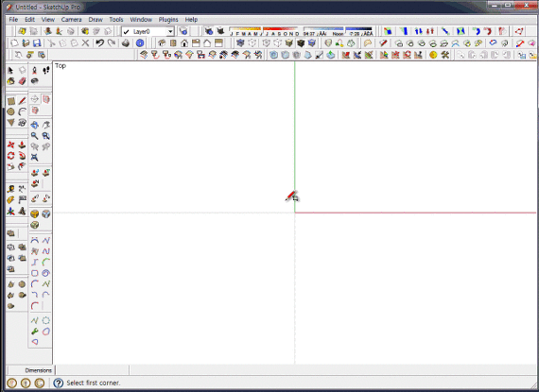The width and height of the screenshot is (539, 392).
Task: Expand the Window menu
Action: (x=141, y=20)
